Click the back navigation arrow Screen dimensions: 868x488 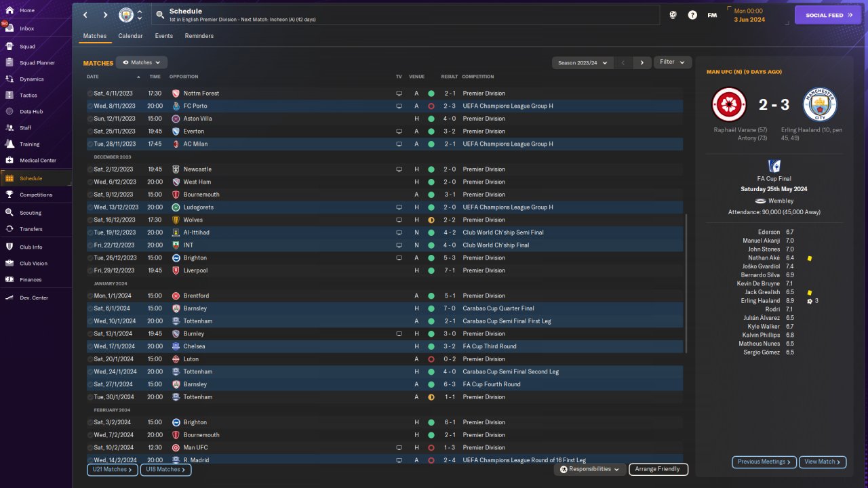85,15
